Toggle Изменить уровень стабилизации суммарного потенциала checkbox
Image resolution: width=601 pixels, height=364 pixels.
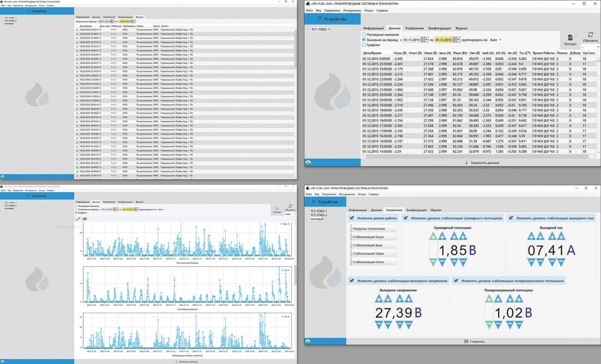coord(406,218)
